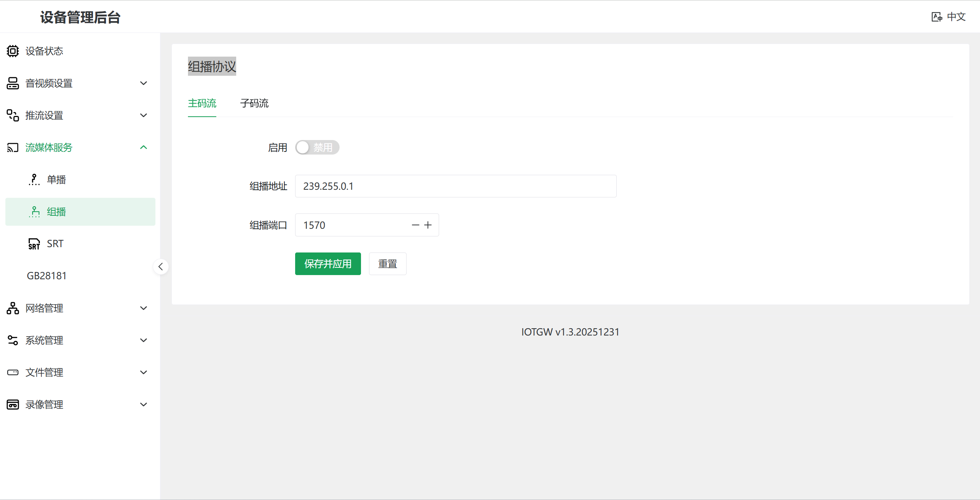Select the 主码流 tab
Image resolution: width=980 pixels, height=500 pixels.
pyautogui.click(x=202, y=103)
